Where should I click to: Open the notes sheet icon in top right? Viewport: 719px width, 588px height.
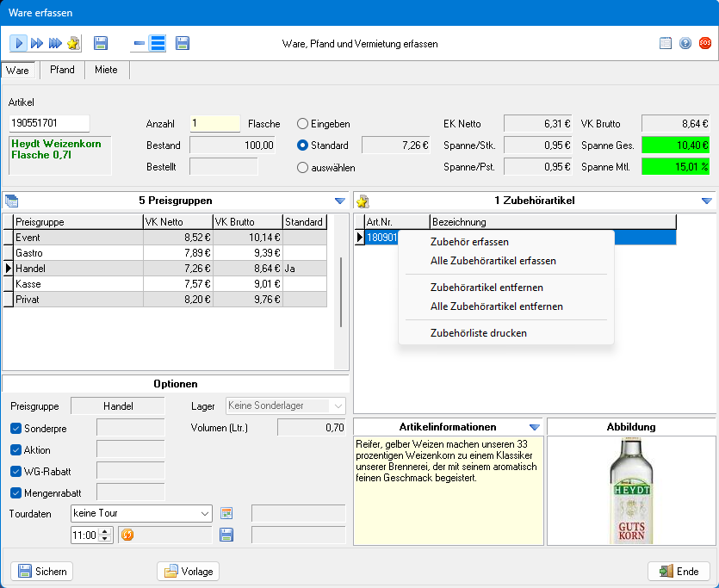[666, 44]
